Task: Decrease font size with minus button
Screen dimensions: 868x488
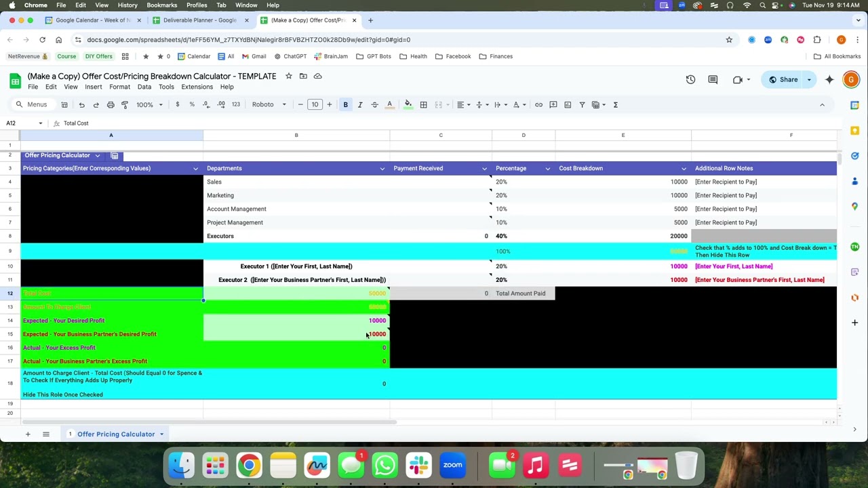Action: coord(300,104)
